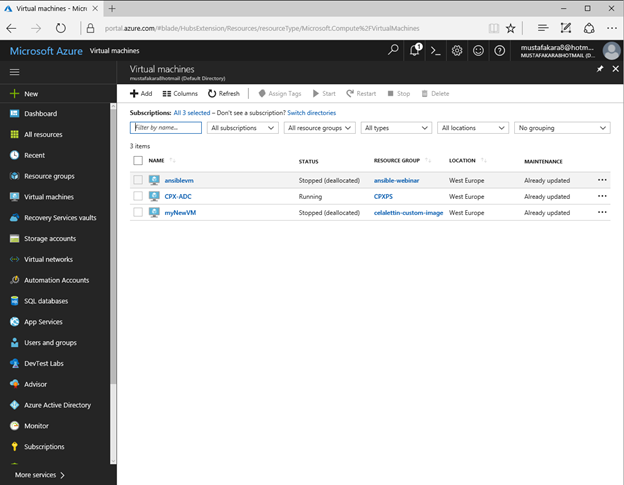The height and width of the screenshot is (485, 624).
Task: Check the CPX-ADC row checkbox
Action: click(x=138, y=196)
